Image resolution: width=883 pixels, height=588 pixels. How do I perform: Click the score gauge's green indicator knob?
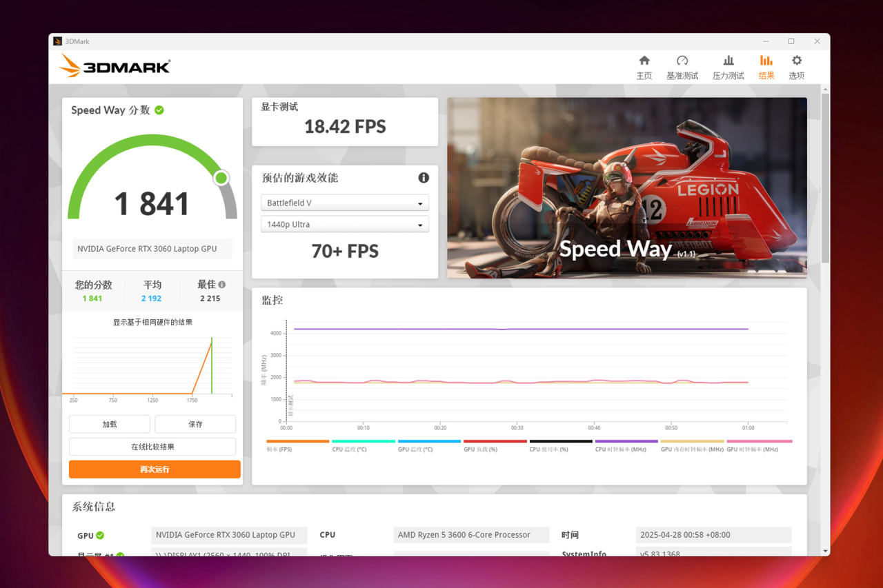[221, 179]
